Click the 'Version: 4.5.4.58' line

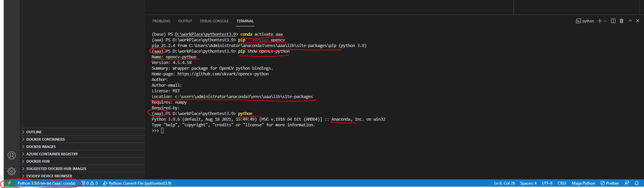[172, 63]
